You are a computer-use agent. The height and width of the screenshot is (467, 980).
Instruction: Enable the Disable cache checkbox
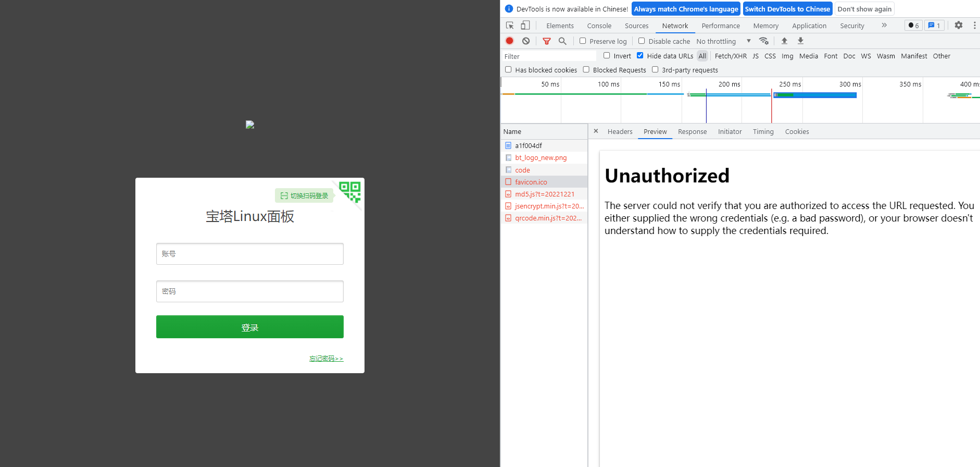pos(642,41)
